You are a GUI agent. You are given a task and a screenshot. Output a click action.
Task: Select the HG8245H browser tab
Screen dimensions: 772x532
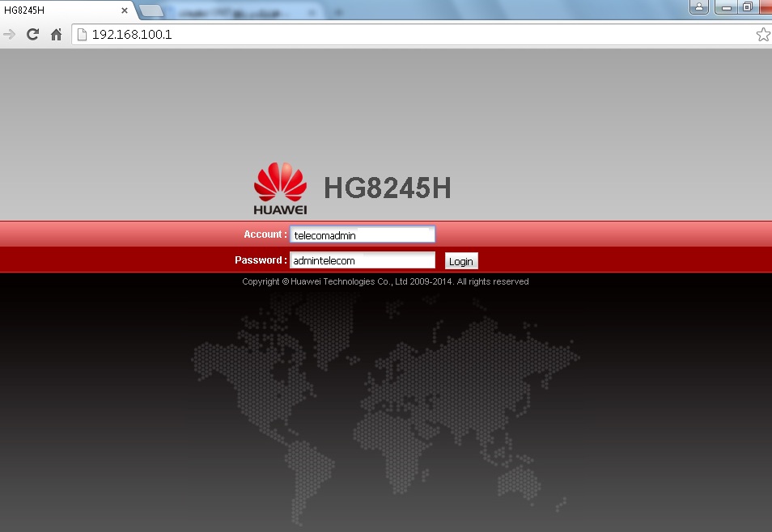click(57, 11)
